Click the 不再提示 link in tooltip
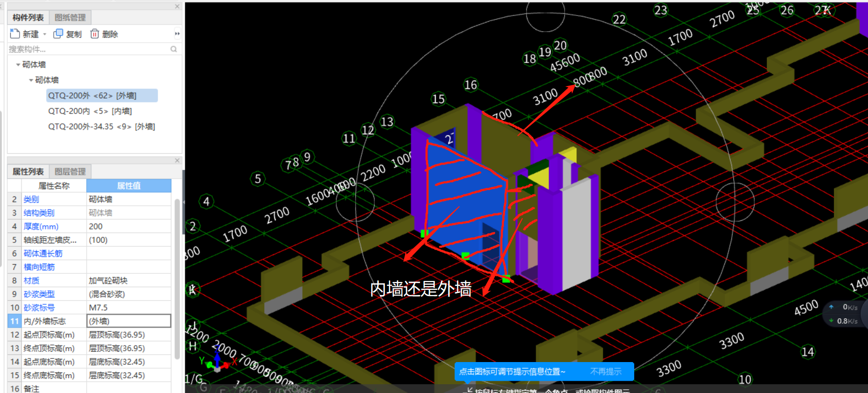The width and height of the screenshot is (868, 393). (606, 371)
